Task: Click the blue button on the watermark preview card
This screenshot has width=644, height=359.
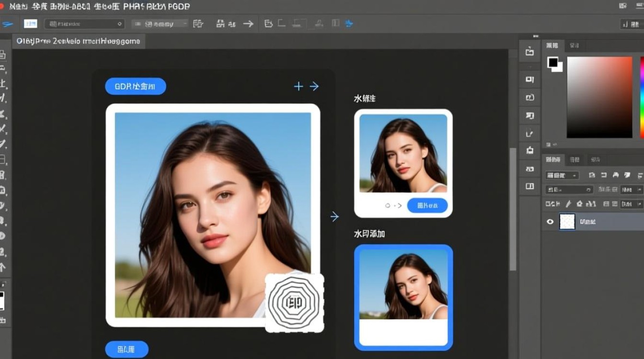Action: [x=427, y=205]
